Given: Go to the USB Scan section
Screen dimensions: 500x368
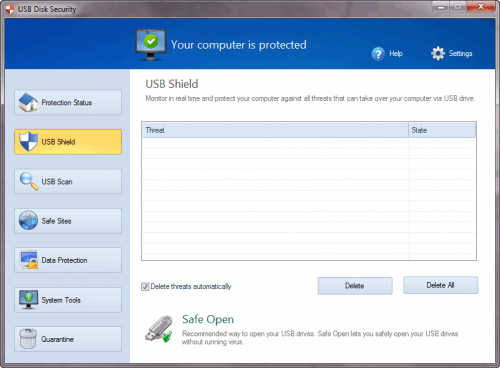Looking at the screenshot, I should 68,181.
